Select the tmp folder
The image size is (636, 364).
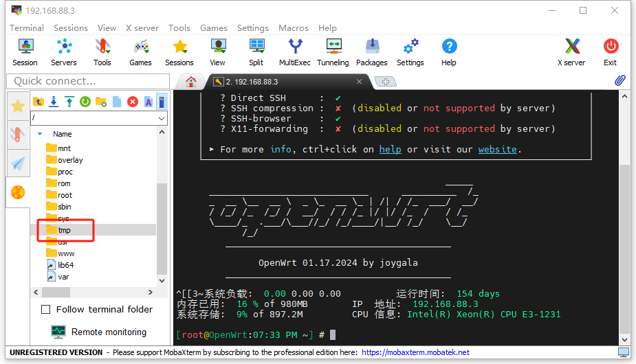[64, 230]
